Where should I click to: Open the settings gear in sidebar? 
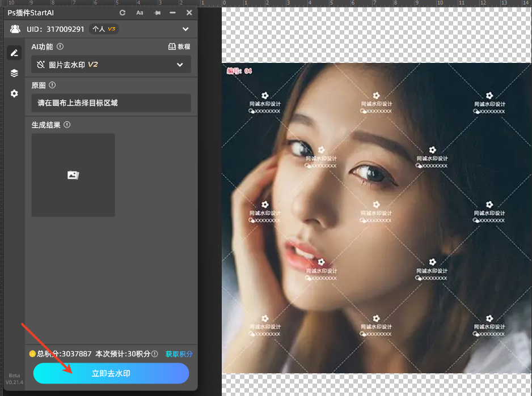14,93
